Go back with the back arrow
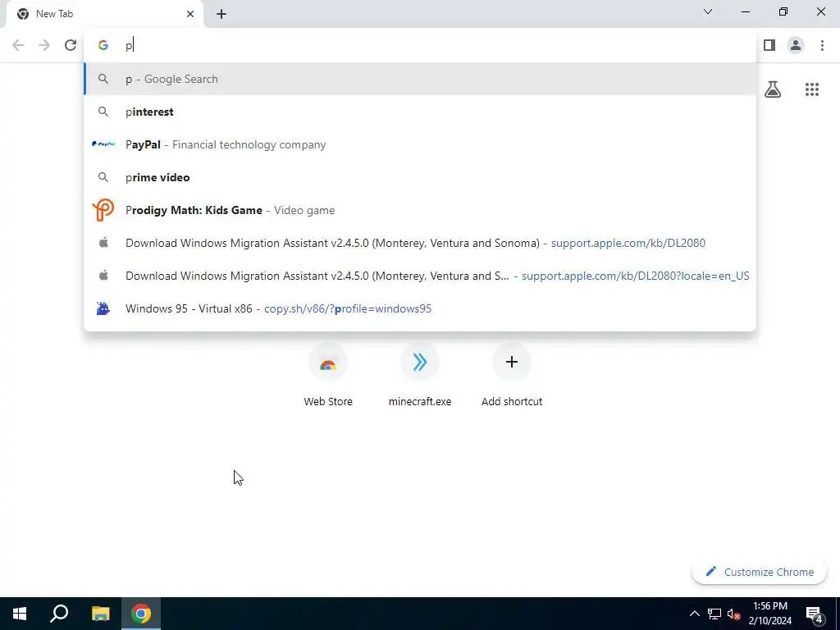This screenshot has width=840, height=630. [18, 45]
